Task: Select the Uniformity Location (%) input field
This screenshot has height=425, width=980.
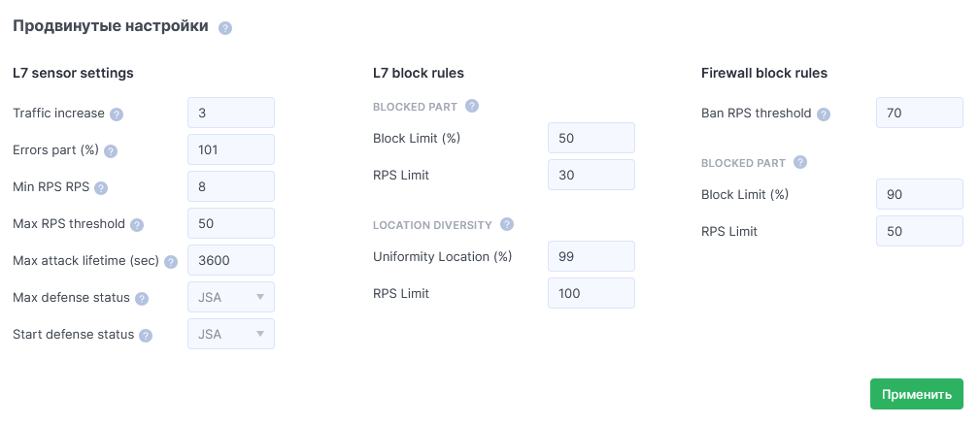Action: coord(591,256)
